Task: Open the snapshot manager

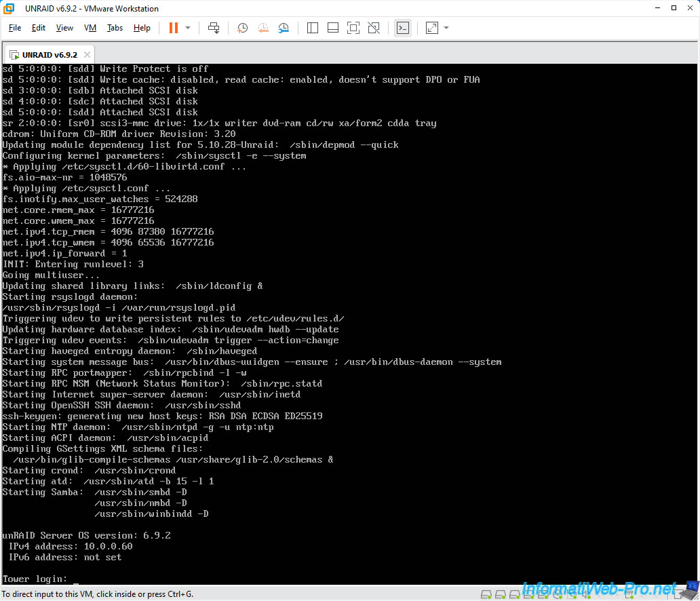Action: (284, 28)
